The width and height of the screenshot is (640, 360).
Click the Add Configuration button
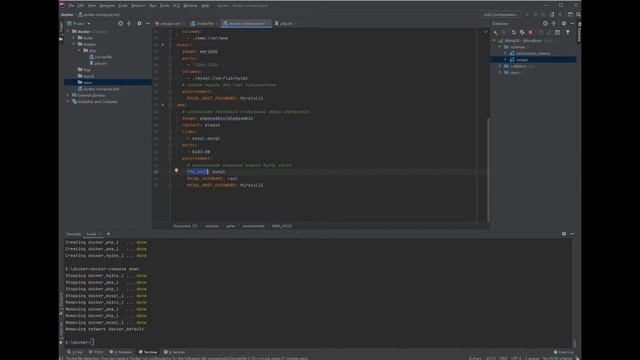tap(500, 14)
